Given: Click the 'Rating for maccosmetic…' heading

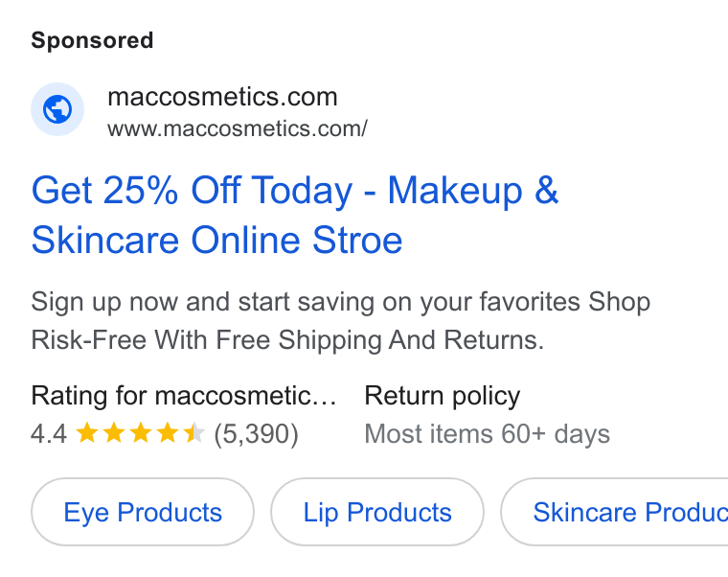Looking at the screenshot, I should click(x=184, y=396).
